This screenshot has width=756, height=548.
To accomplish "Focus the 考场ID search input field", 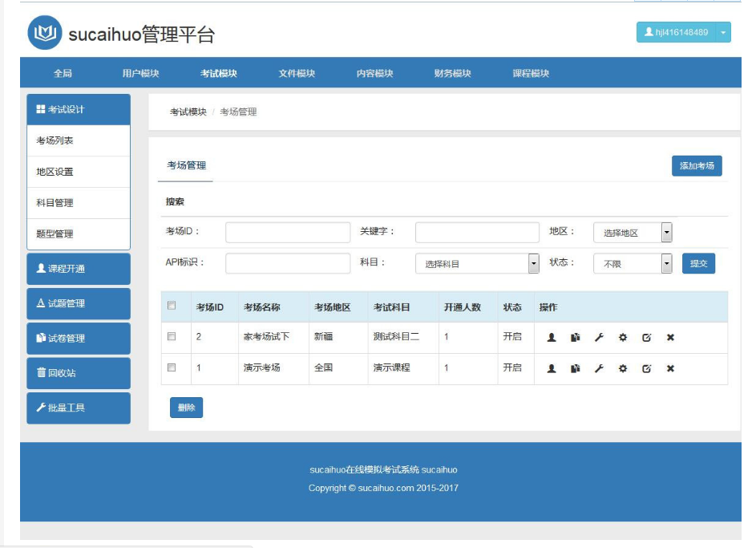I will 288,233.
